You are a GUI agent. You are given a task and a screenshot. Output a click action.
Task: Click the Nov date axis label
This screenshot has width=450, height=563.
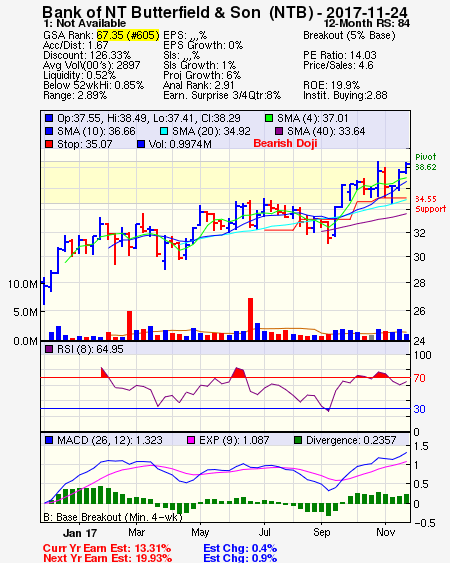click(385, 532)
